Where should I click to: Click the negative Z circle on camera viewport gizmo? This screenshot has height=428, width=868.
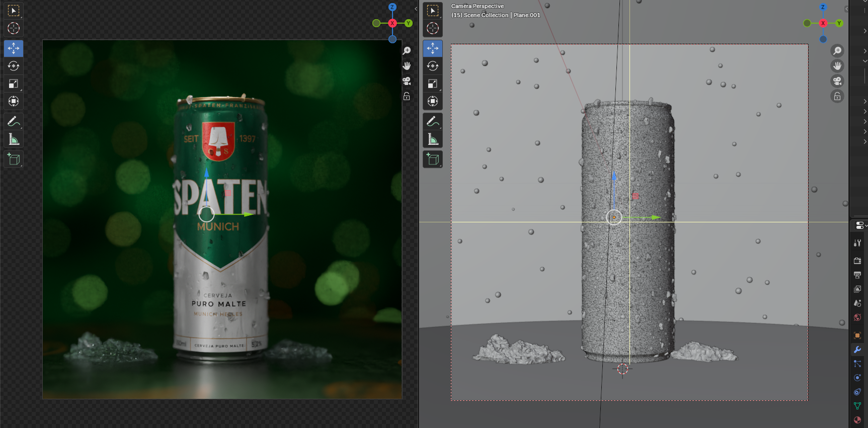(x=823, y=39)
